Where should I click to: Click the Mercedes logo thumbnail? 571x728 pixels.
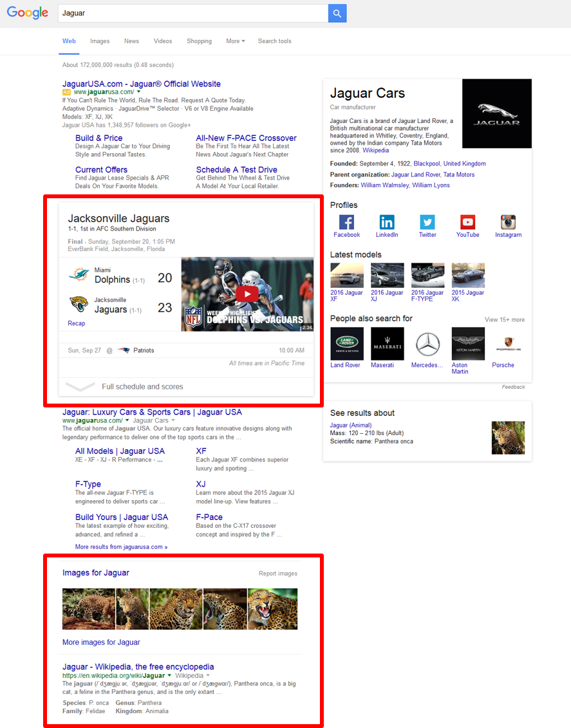tap(427, 344)
